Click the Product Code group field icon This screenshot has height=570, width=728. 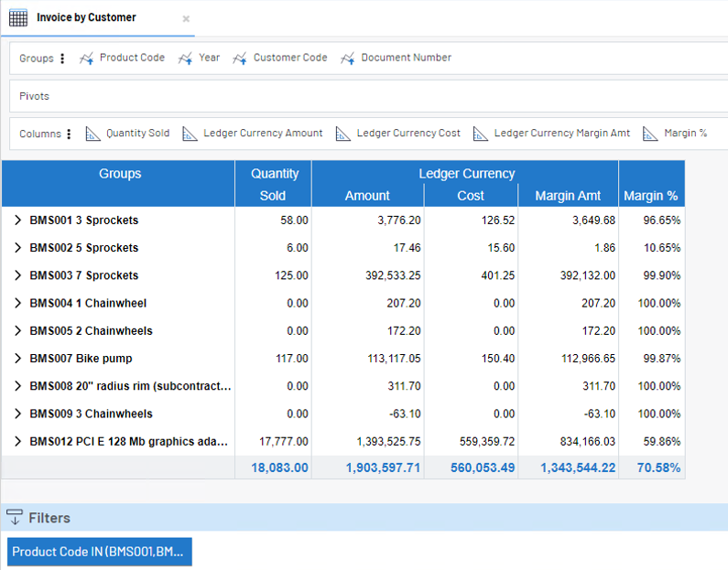87,59
